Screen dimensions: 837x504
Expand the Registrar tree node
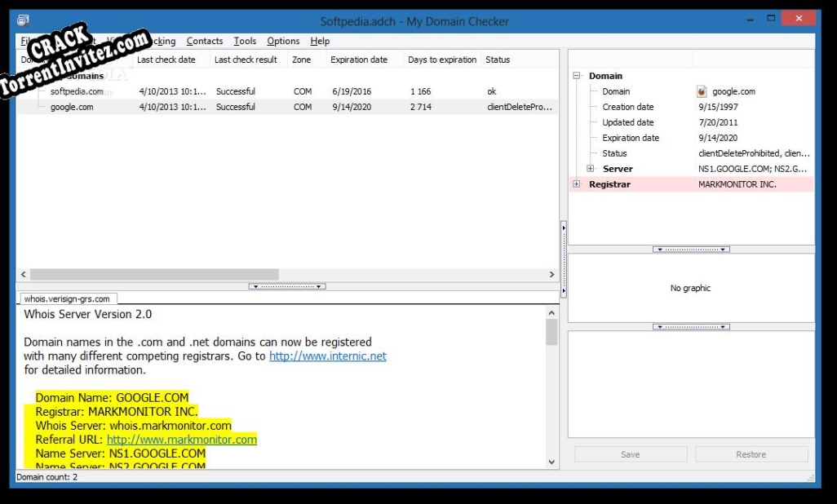(x=576, y=184)
